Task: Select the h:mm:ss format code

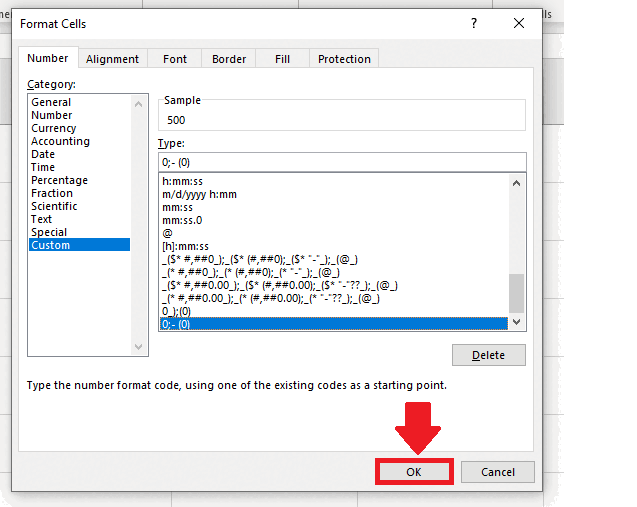Action: coord(334,181)
